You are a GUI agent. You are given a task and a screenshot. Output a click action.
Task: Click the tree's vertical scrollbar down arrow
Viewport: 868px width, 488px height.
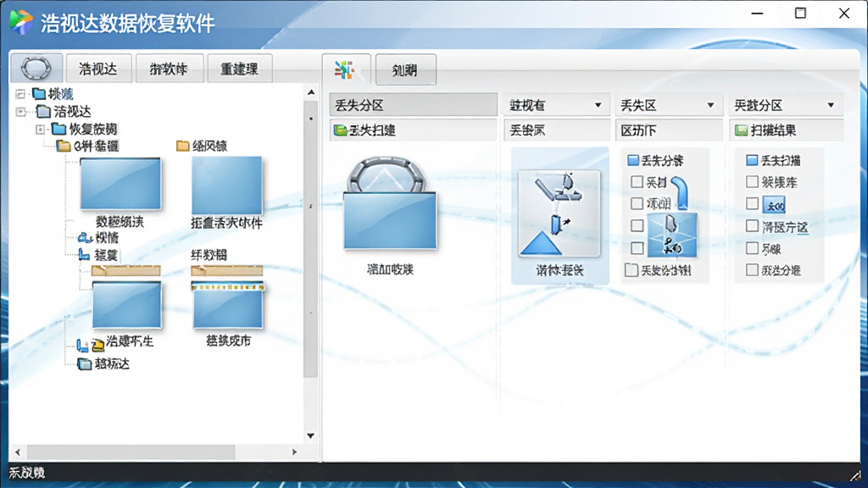pos(311,436)
